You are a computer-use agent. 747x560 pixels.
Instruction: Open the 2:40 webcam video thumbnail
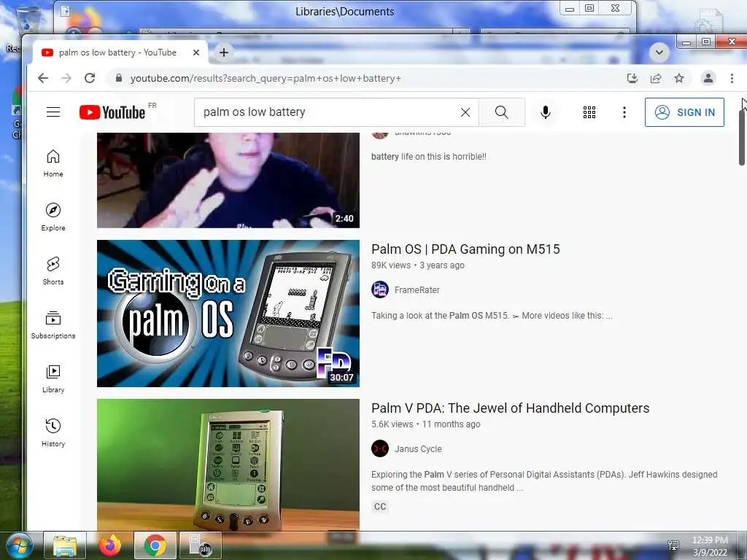(228, 181)
